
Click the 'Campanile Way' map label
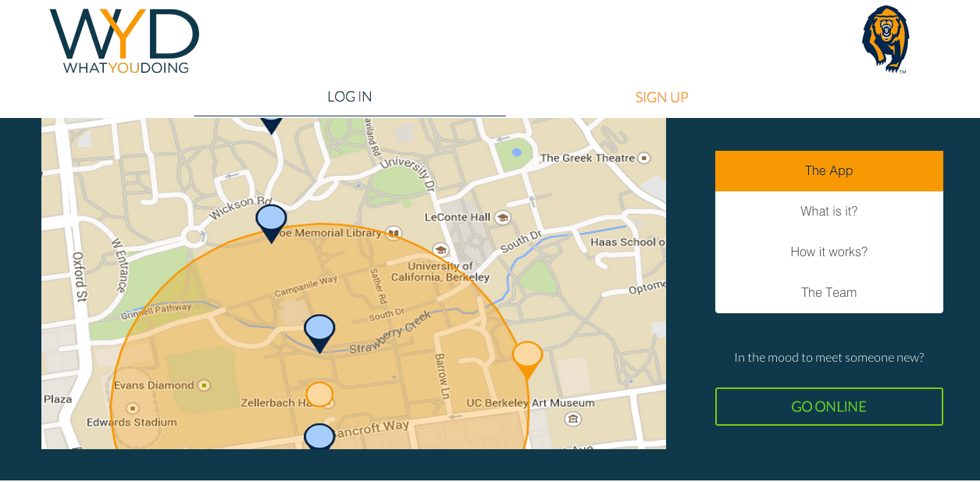[305, 285]
